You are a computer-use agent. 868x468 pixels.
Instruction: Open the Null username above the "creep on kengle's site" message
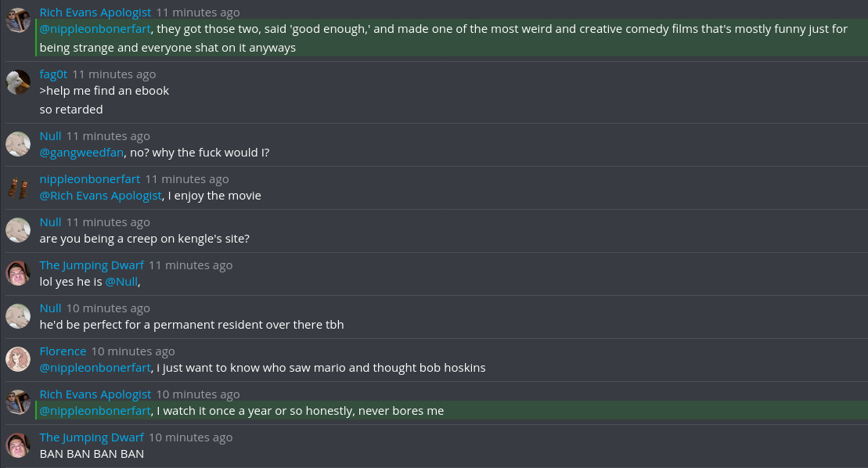point(50,222)
